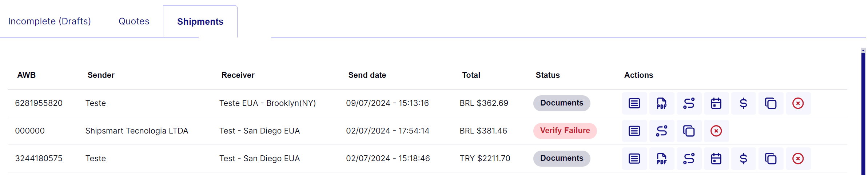Switch to Incomplete (Drafts) tab

point(49,21)
